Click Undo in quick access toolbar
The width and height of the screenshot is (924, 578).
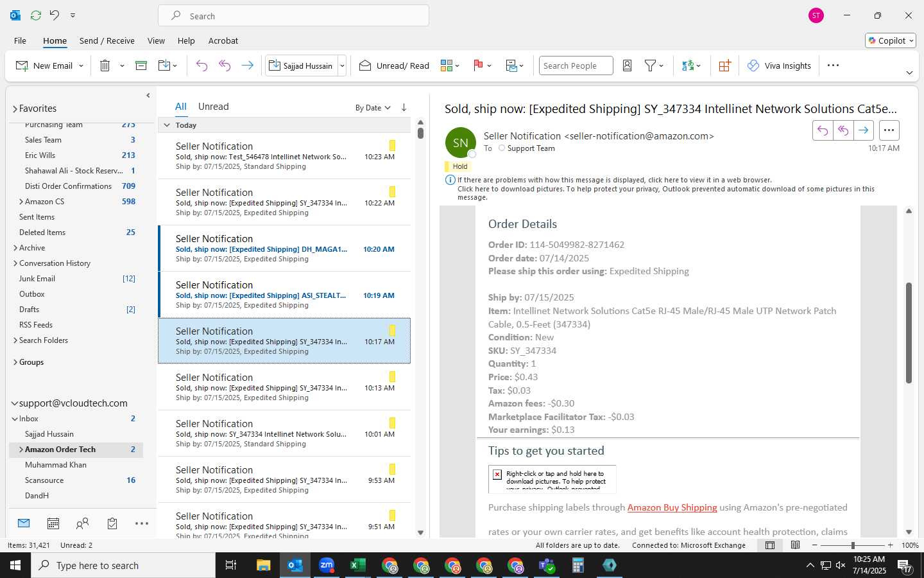55,15
